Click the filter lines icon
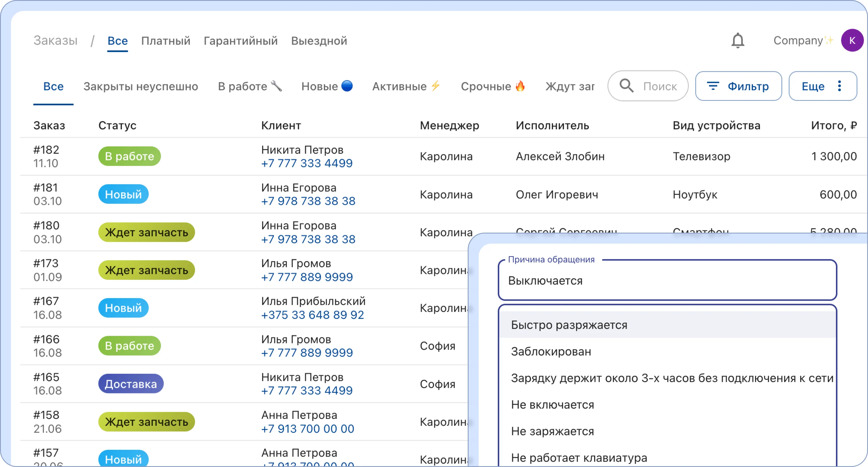 [713, 86]
